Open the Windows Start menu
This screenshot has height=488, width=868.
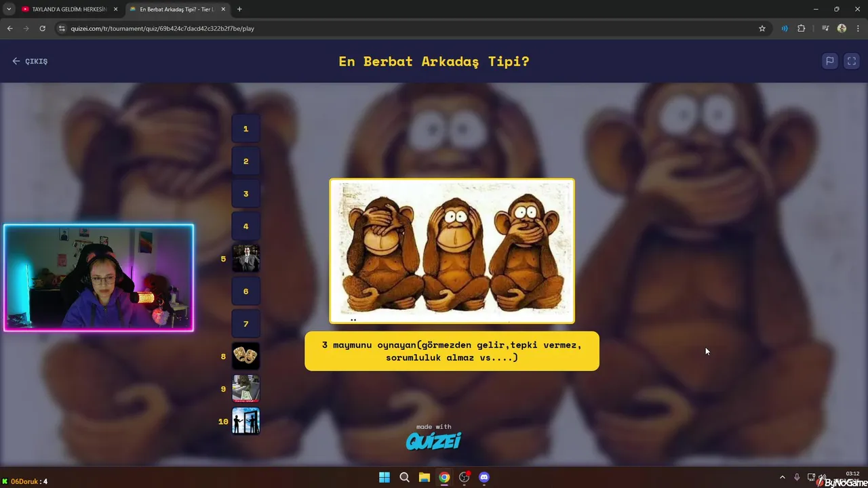pos(384,477)
